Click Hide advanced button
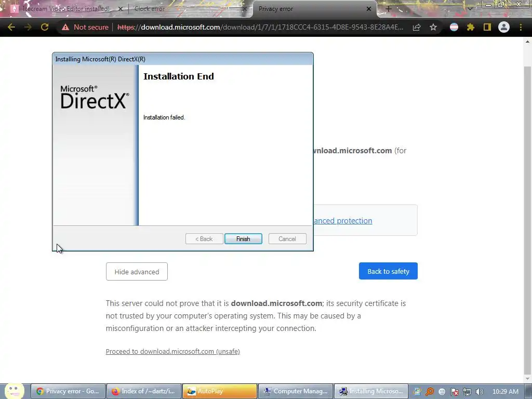This screenshot has width=532, height=399. coord(137,271)
